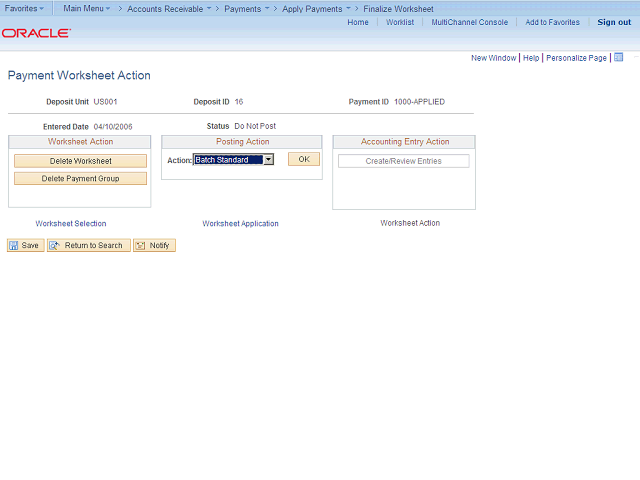Switch to the Worksheet Selection page

(x=71, y=223)
